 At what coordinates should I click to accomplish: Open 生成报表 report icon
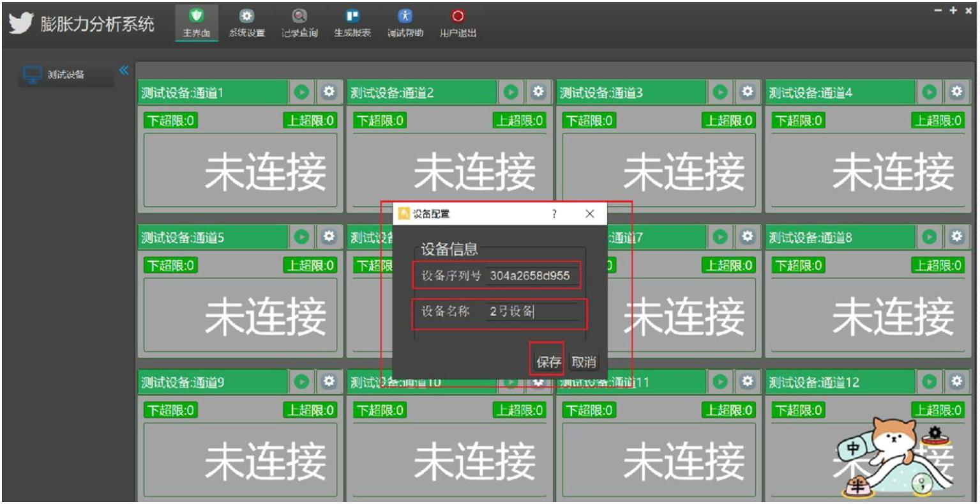352,17
